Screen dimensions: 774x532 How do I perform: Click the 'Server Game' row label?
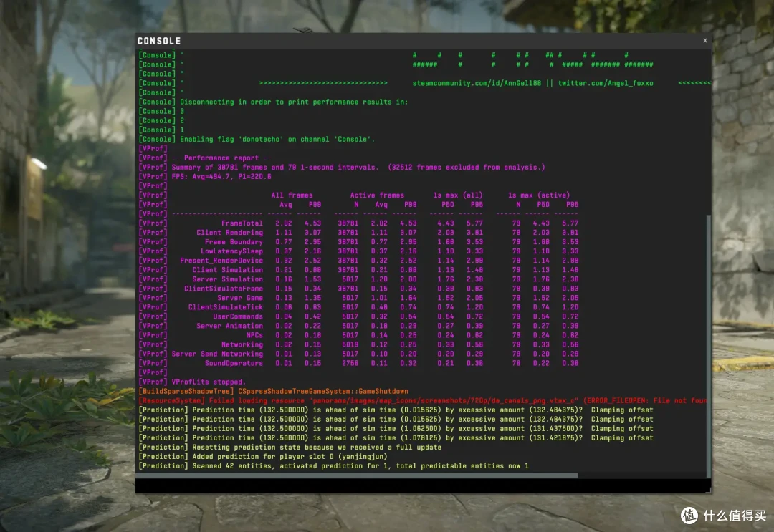[x=240, y=299]
